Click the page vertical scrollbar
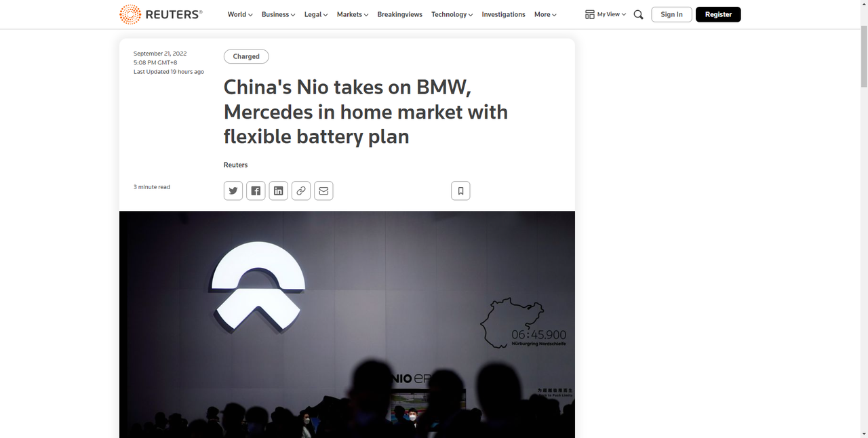This screenshot has width=868, height=438. tap(863, 219)
